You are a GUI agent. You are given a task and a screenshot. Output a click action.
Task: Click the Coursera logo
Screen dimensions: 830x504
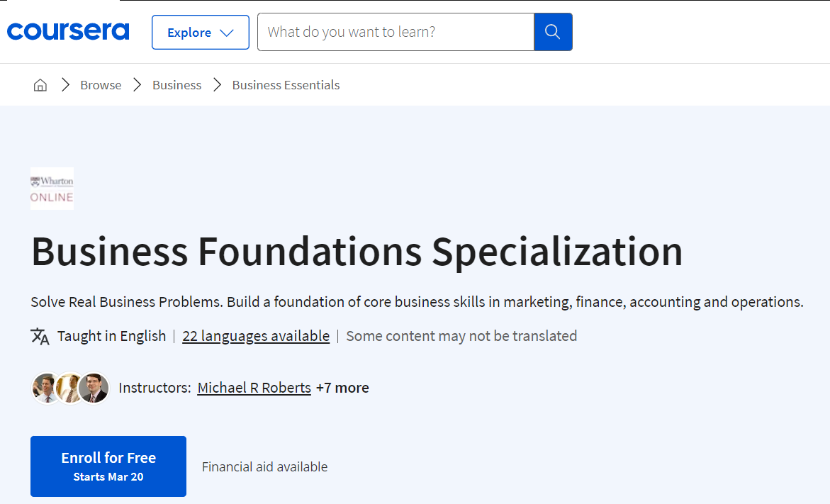pyautogui.click(x=68, y=32)
